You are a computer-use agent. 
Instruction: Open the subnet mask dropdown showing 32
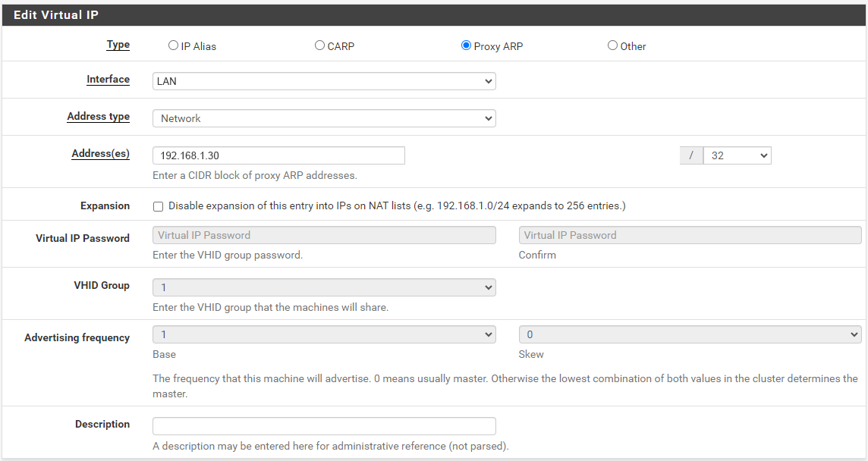coord(737,155)
